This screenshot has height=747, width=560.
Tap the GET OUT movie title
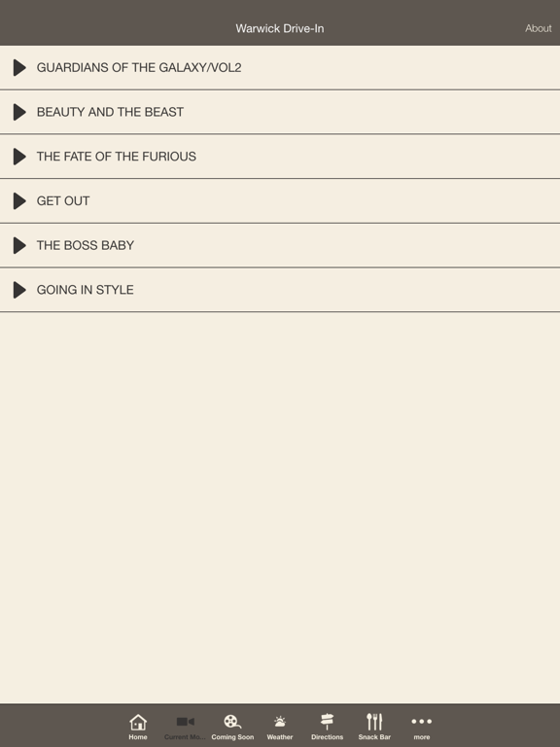tap(63, 201)
